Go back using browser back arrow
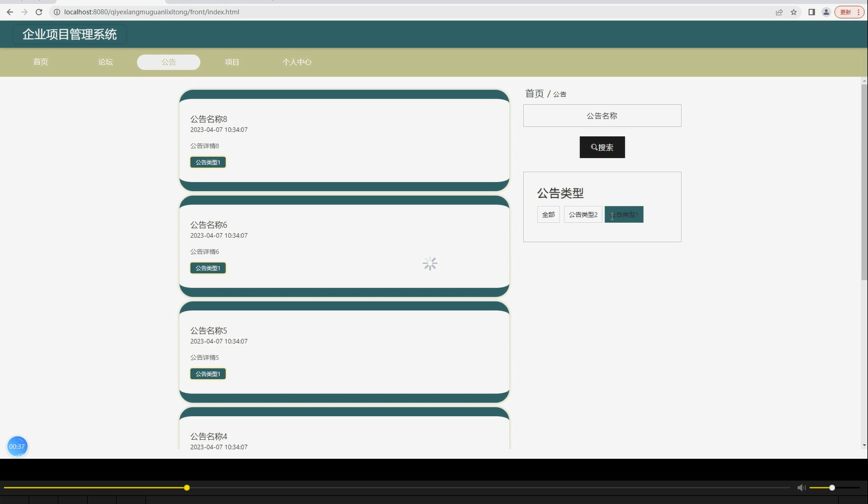This screenshot has width=868, height=504. 10,12
